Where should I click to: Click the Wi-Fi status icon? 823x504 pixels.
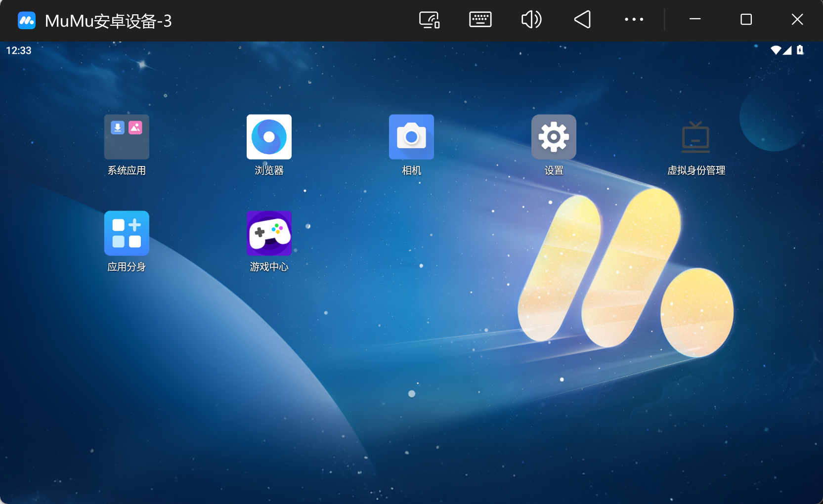tap(776, 50)
